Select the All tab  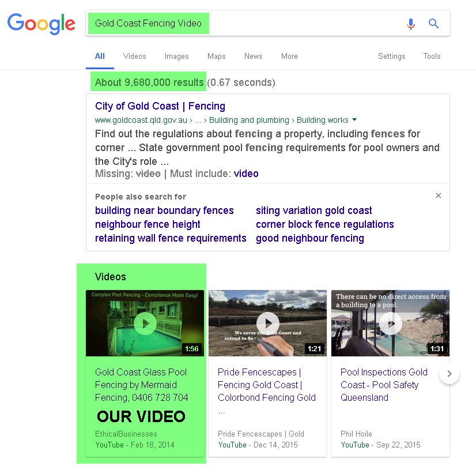[100, 56]
